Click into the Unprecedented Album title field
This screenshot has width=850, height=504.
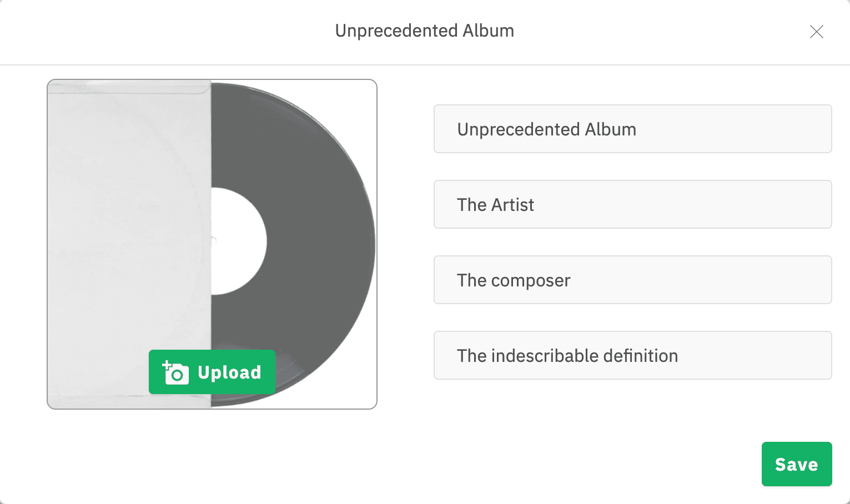632,129
